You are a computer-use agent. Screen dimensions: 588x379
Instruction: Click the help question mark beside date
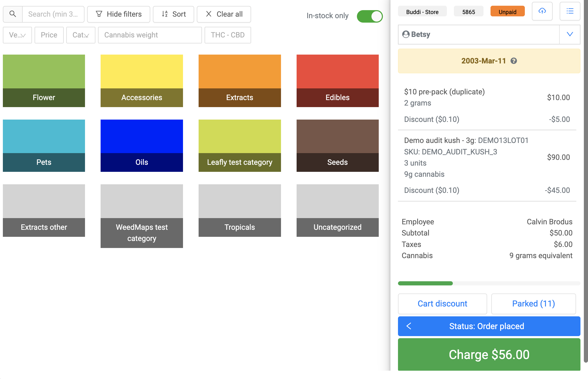[514, 61]
